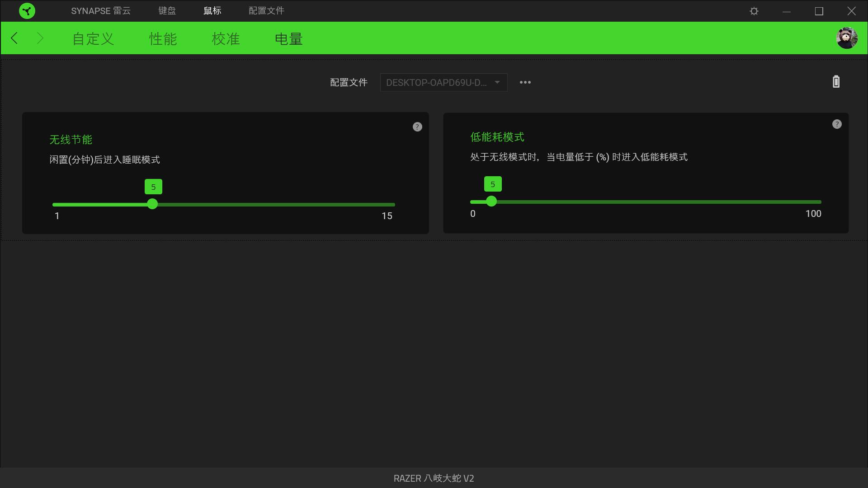The width and height of the screenshot is (868, 488).
Task: Click the more options ellipsis beside the profile dropdown
Action: [x=525, y=82]
